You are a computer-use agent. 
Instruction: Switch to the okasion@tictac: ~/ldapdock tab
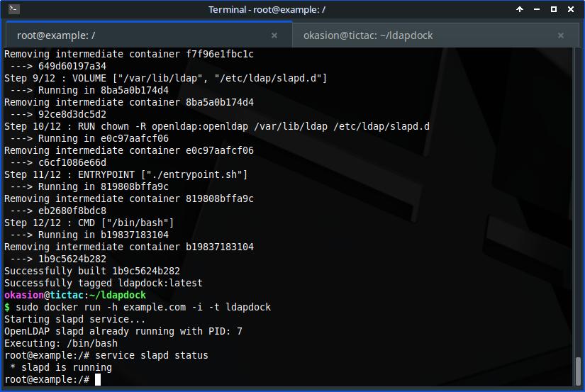coord(367,35)
